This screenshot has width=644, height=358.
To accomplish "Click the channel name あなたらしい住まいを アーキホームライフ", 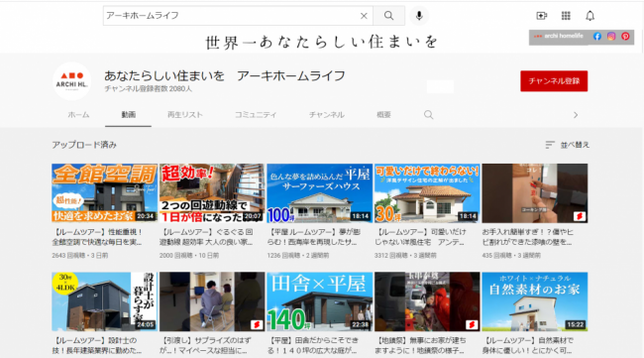I will point(225,75).
